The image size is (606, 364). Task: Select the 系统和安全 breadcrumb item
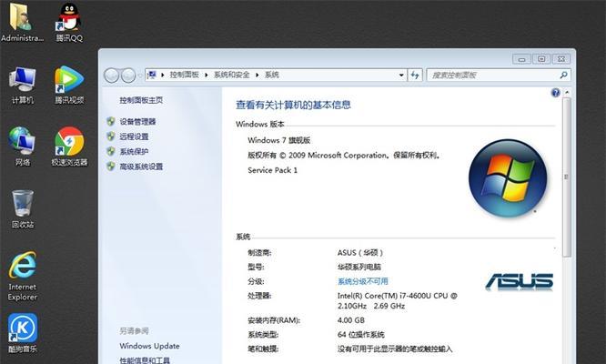point(231,75)
